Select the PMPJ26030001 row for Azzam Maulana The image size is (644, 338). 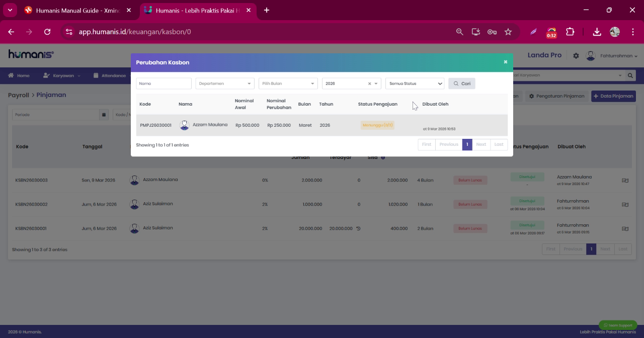tap(321, 125)
